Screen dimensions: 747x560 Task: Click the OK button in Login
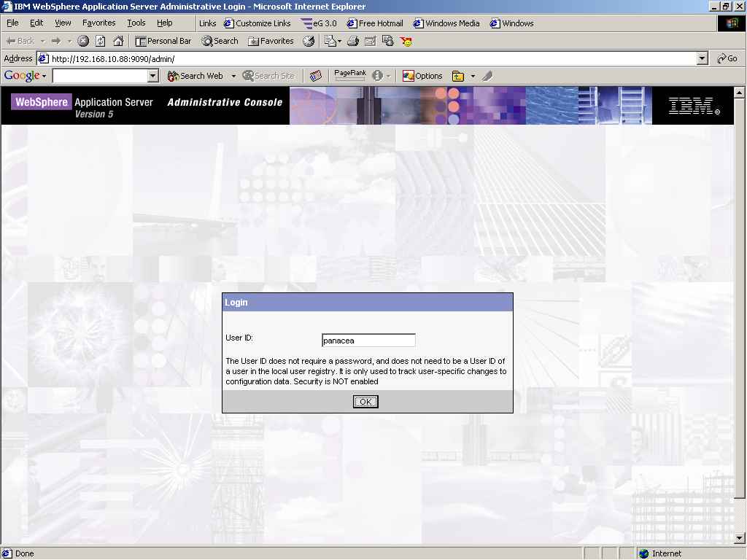point(365,402)
